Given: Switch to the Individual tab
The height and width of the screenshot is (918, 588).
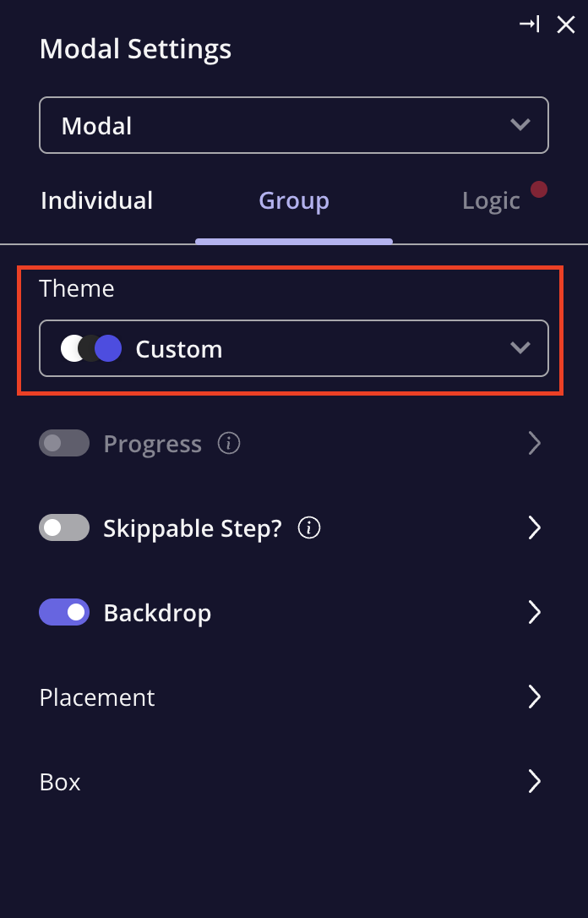Looking at the screenshot, I should 97,201.
